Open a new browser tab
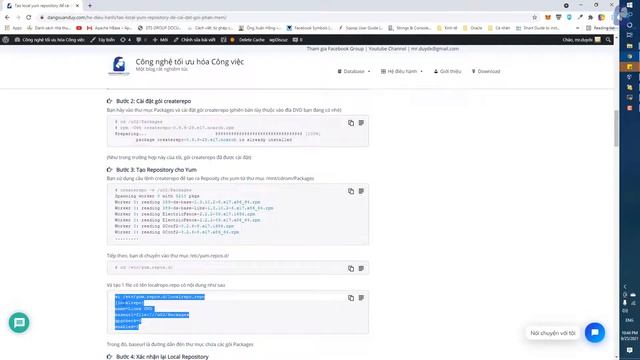The width and height of the screenshot is (640, 360). pyautogui.click(x=90, y=6)
